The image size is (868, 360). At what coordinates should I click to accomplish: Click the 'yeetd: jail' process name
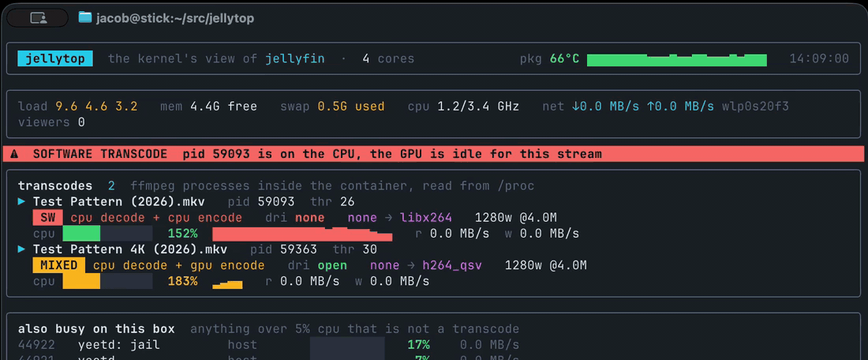pyautogui.click(x=119, y=345)
